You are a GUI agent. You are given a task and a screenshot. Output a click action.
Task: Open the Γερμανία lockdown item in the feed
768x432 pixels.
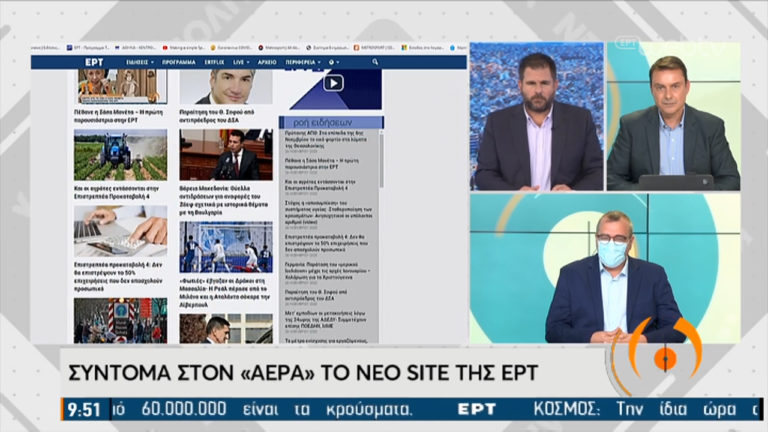[x=327, y=271]
